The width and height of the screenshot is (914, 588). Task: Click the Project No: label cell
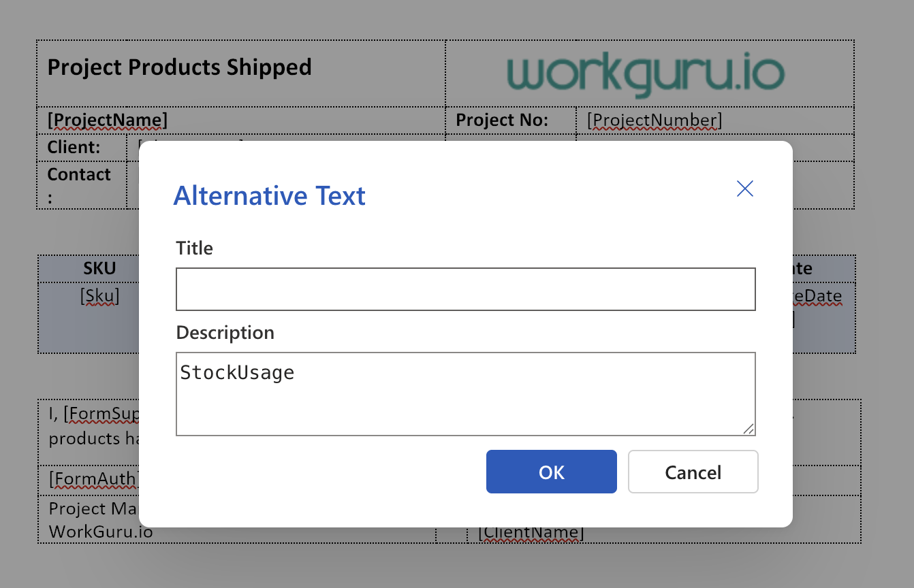coord(511,120)
